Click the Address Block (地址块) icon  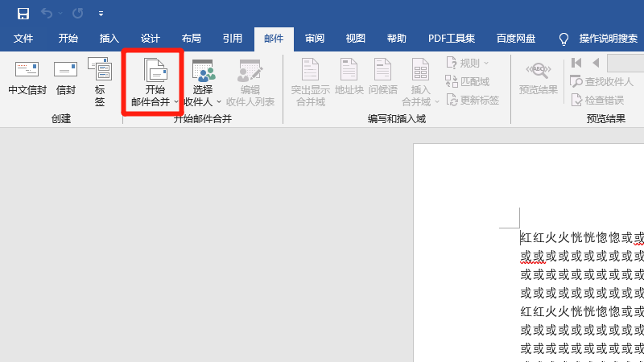click(x=349, y=80)
